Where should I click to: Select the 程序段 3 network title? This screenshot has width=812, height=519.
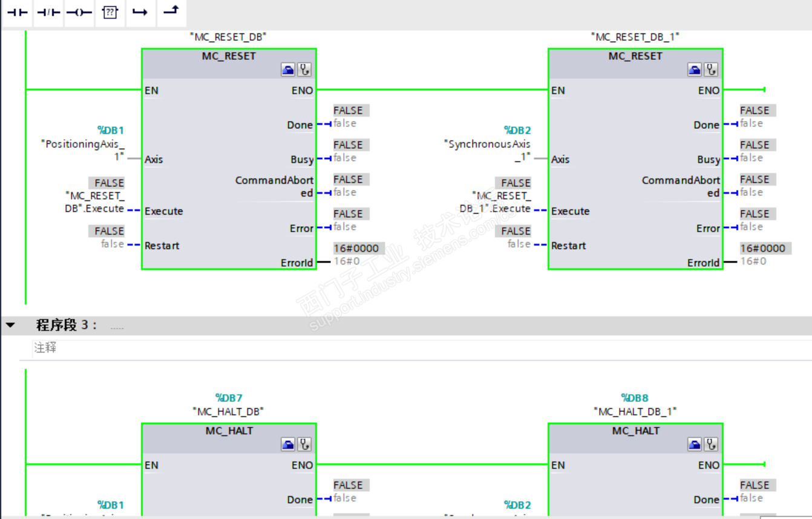tap(67, 325)
